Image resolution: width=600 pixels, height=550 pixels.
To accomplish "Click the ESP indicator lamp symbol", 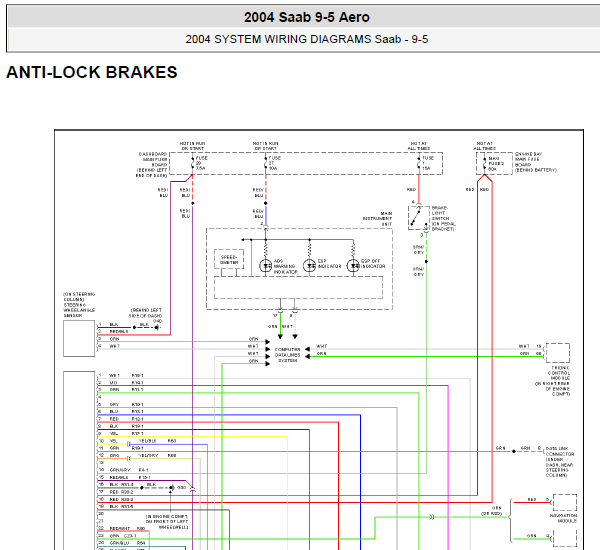I will click(309, 265).
